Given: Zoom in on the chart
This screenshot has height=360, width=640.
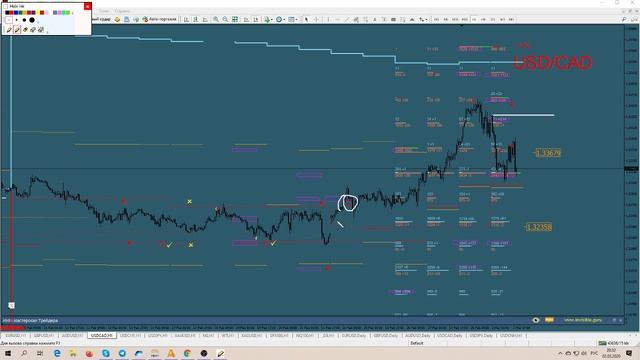Looking at the screenshot, I should (x=216, y=19).
